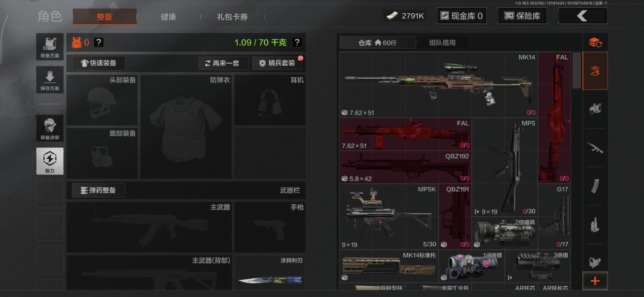
Task: Open the 礼包卡券 tab
Action: coord(232,17)
